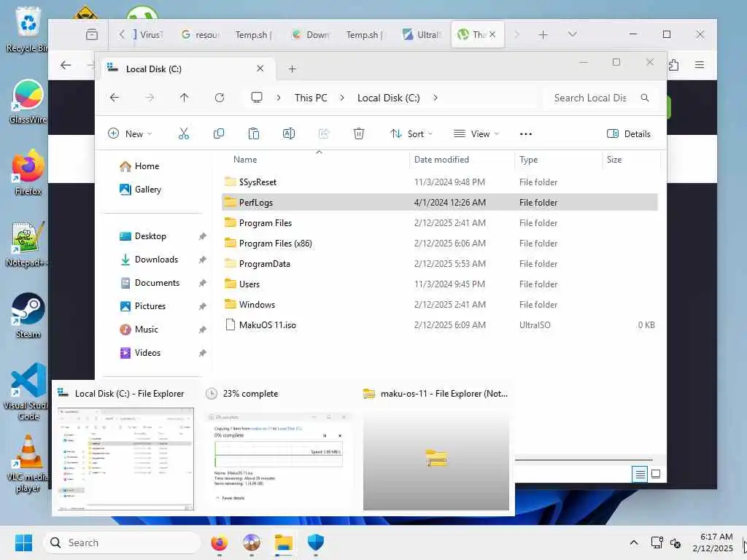Click Local Disk (C:) breadcrumb

point(388,98)
